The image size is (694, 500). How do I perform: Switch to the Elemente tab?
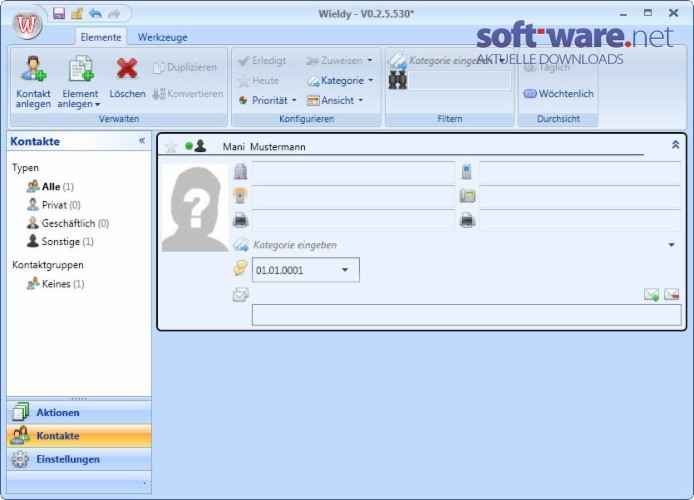coord(101,37)
